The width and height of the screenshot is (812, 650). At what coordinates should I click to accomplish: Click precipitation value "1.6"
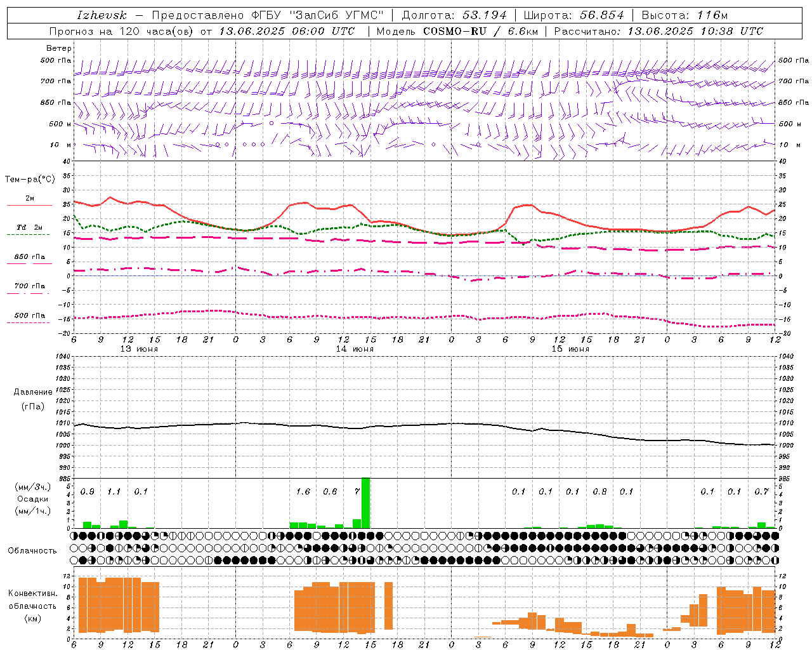coord(303,492)
